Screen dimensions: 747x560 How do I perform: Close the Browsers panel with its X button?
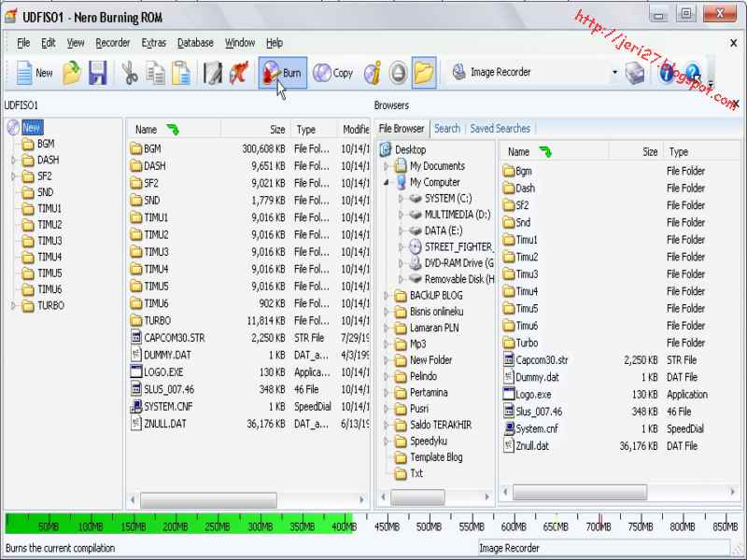point(736,103)
